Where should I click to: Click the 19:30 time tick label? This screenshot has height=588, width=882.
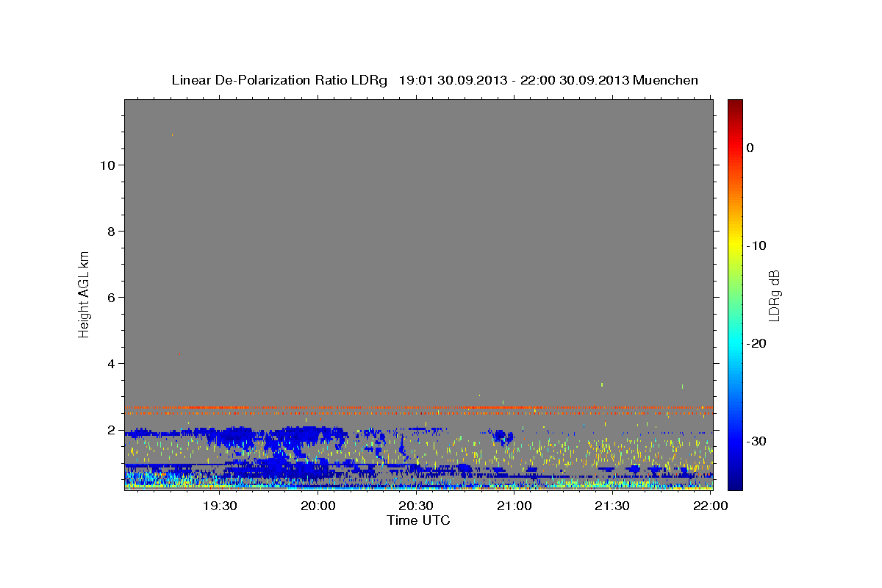click(220, 506)
